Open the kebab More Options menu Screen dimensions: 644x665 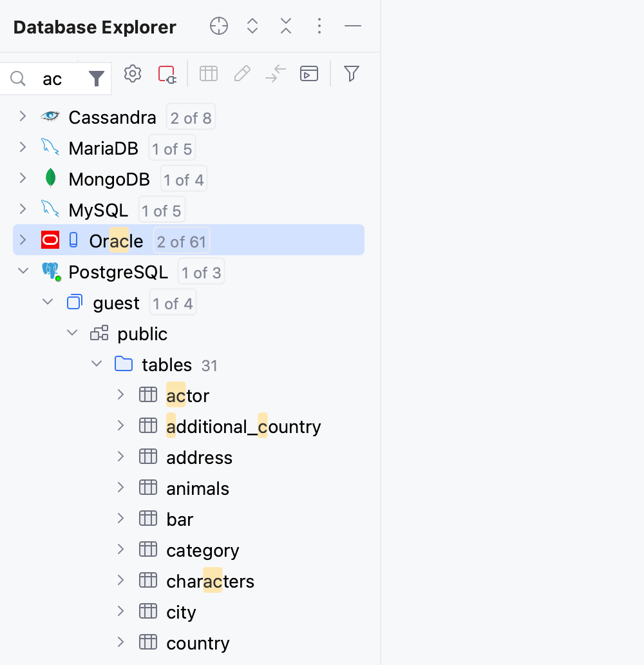(x=319, y=26)
